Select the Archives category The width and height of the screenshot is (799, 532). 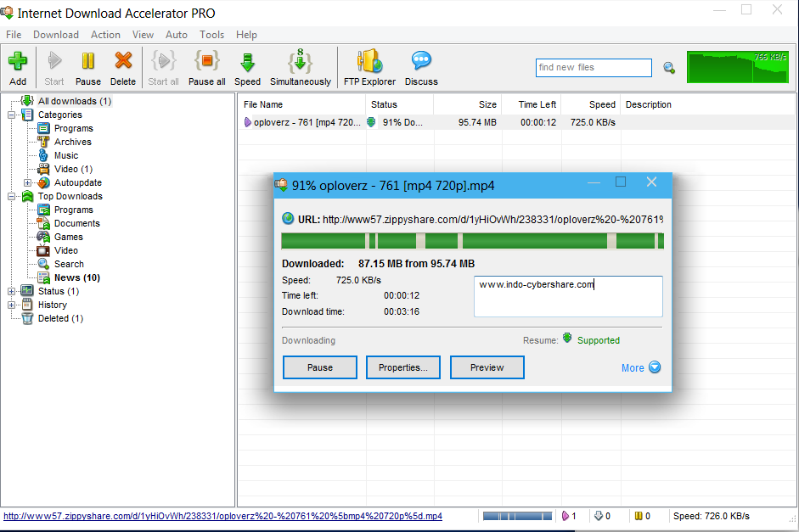[73, 142]
